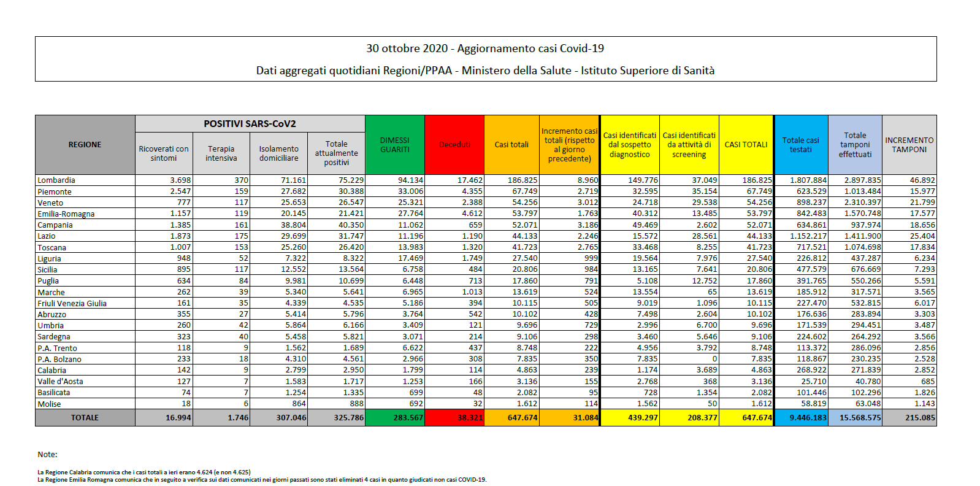Click the Emilia-Romagna row label
The height and width of the screenshot is (486, 980).
(x=66, y=214)
